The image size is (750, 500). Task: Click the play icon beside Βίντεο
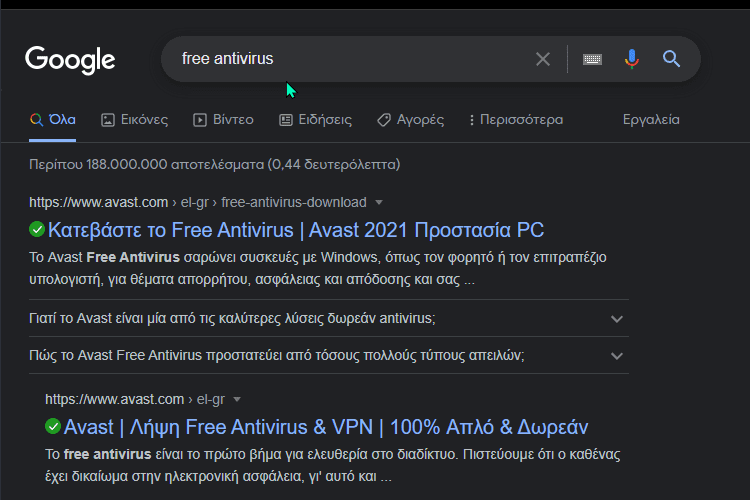pyautogui.click(x=199, y=120)
